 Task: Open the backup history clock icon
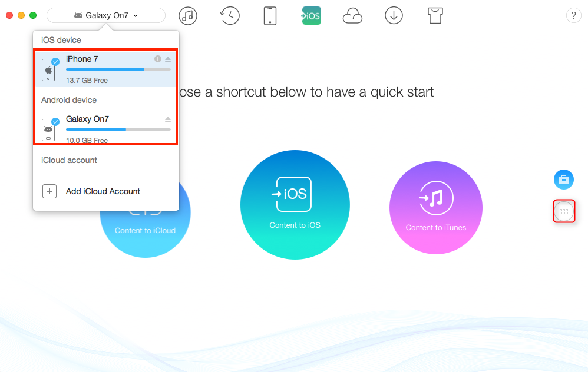(230, 16)
